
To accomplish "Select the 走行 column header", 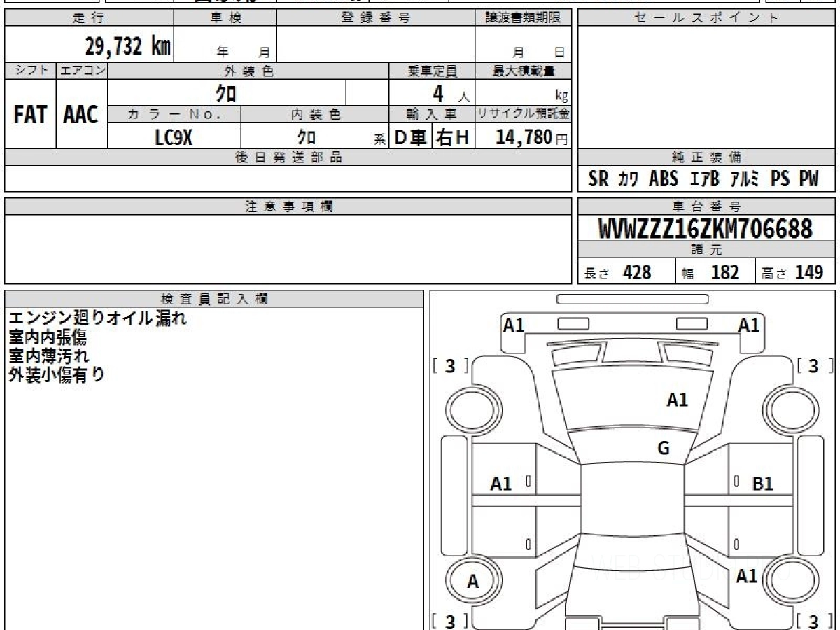I will point(88,18).
